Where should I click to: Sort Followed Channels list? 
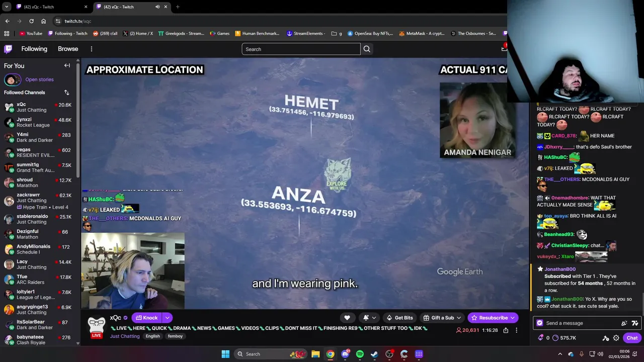coord(66,93)
